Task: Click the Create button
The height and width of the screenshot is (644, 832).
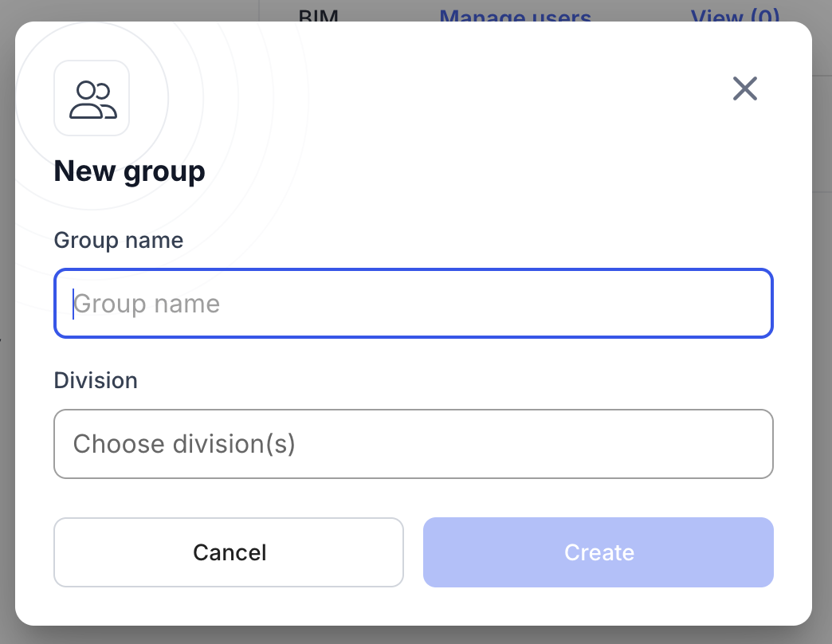Action: (598, 552)
